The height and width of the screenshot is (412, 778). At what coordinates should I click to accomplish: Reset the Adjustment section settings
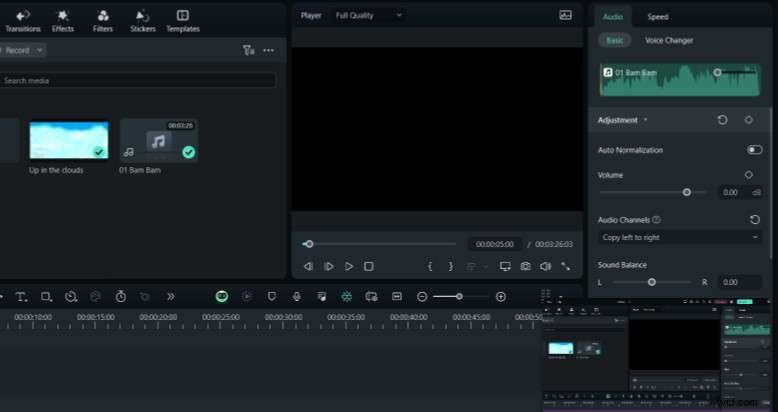pos(723,120)
